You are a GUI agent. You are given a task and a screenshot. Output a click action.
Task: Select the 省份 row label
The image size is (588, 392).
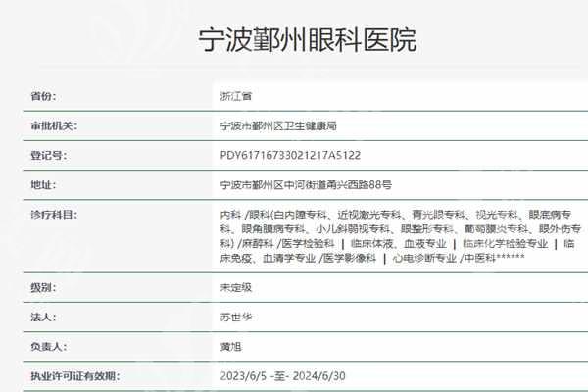[x=43, y=96]
